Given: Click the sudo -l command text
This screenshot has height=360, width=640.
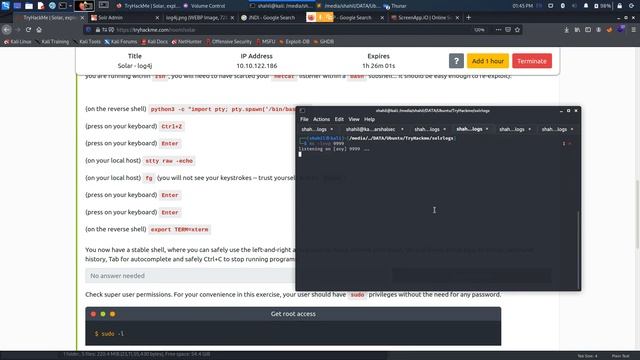Looking at the screenshot, I should click(x=109, y=334).
